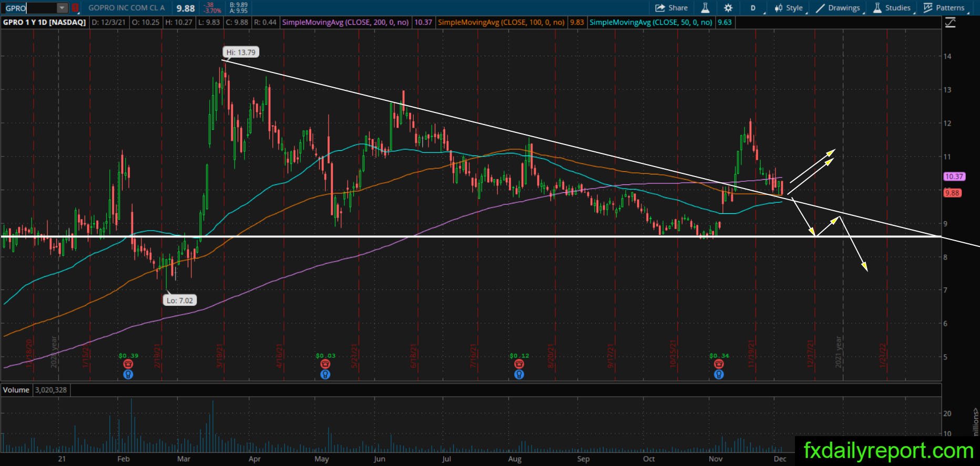The width and height of the screenshot is (980, 466).
Task: Click the Dec label on time axis
Action: (780, 459)
